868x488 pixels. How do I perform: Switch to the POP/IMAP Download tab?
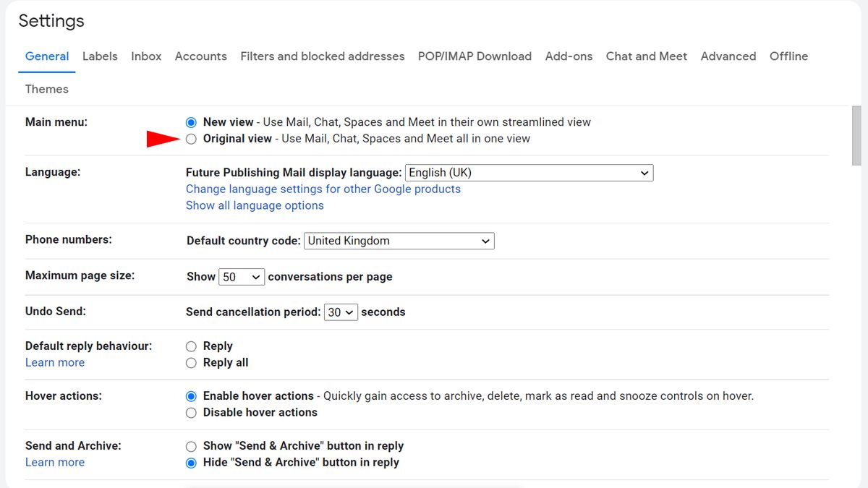pos(475,56)
